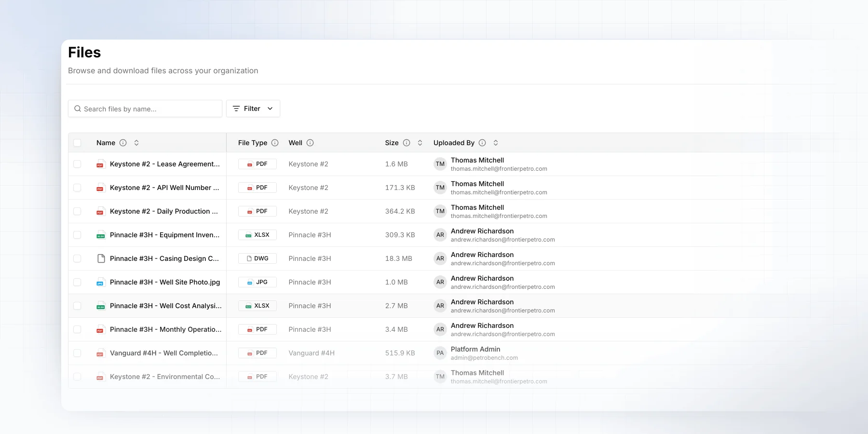
Task: Click the document icon for Pinnacle #3H Casing Design
Action: click(101, 258)
